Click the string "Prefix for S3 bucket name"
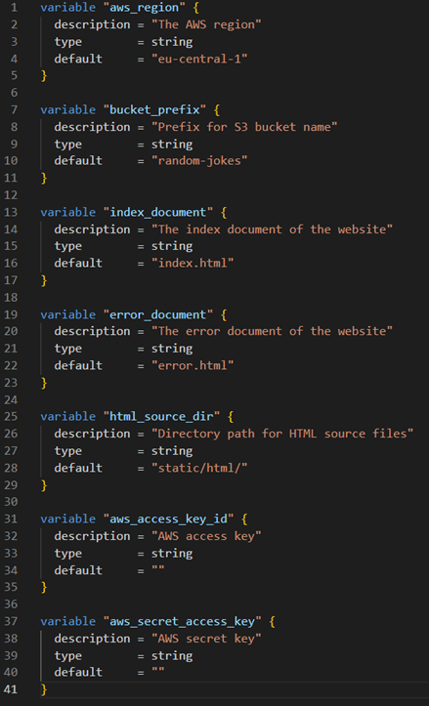Image resolution: width=429 pixels, height=706 pixels. point(244,127)
